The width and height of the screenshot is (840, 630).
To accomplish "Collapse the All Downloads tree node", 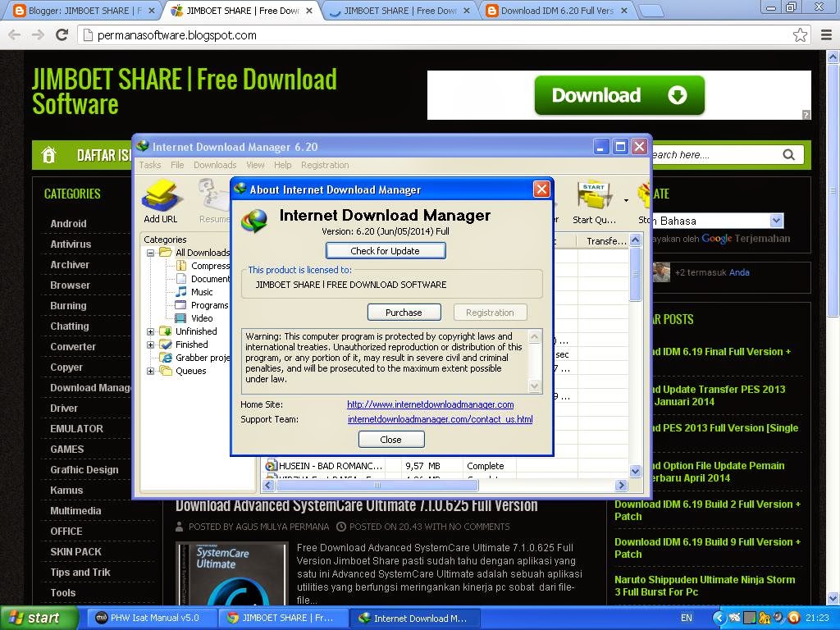I will pyautogui.click(x=151, y=253).
